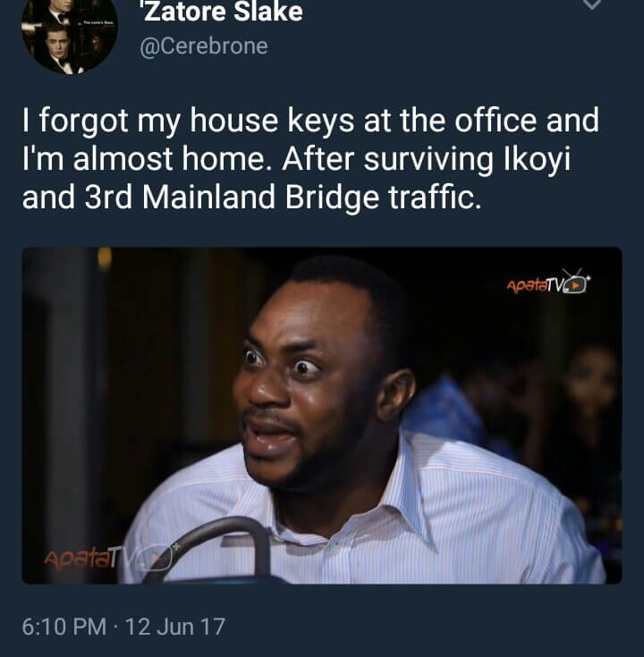Click the faded ApataTV watermark at bottom left
Screen dimensions: 644x657
click(108, 557)
